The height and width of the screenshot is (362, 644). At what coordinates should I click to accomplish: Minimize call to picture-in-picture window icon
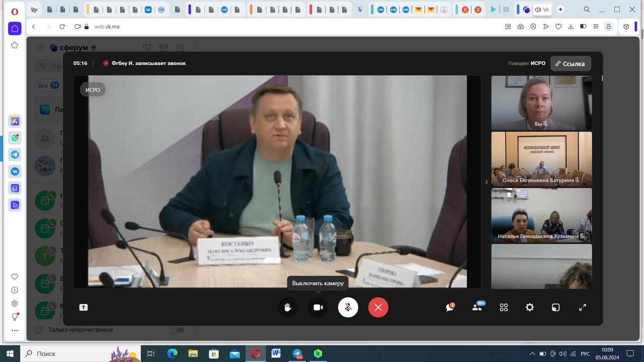click(556, 307)
